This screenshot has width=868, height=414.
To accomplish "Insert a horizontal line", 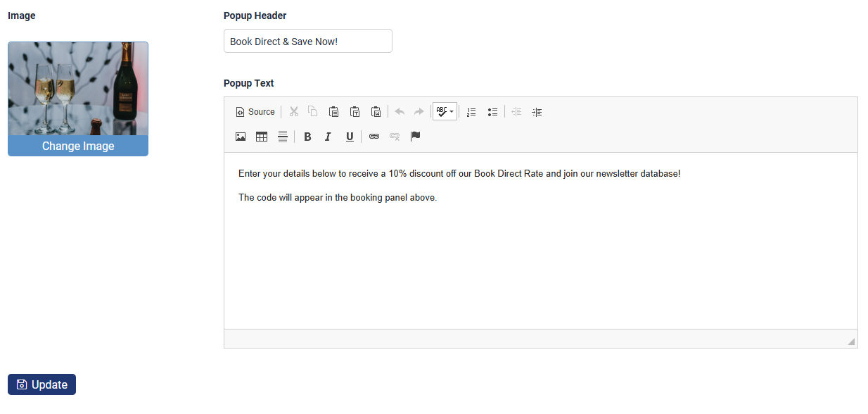I will [282, 137].
